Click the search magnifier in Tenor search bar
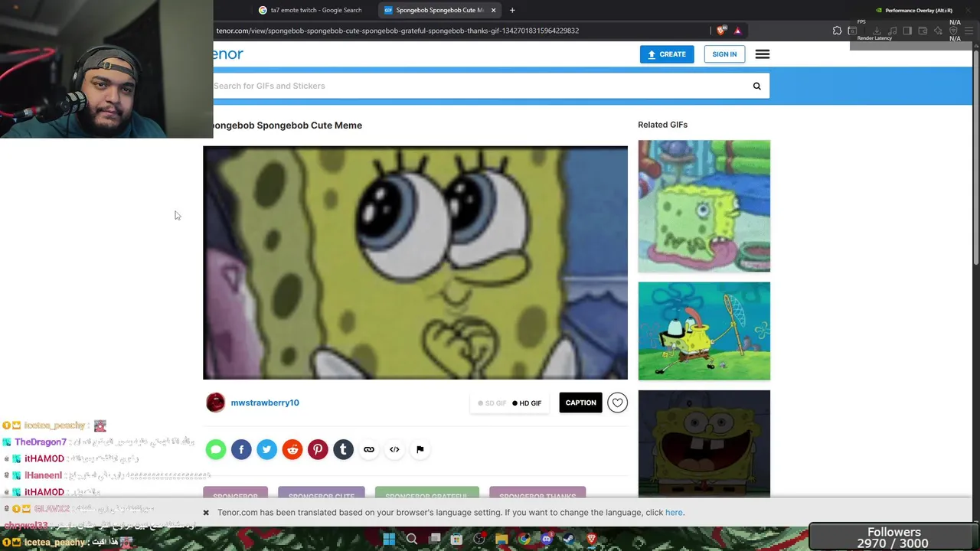Viewport: 980px width, 551px height. (x=756, y=86)
